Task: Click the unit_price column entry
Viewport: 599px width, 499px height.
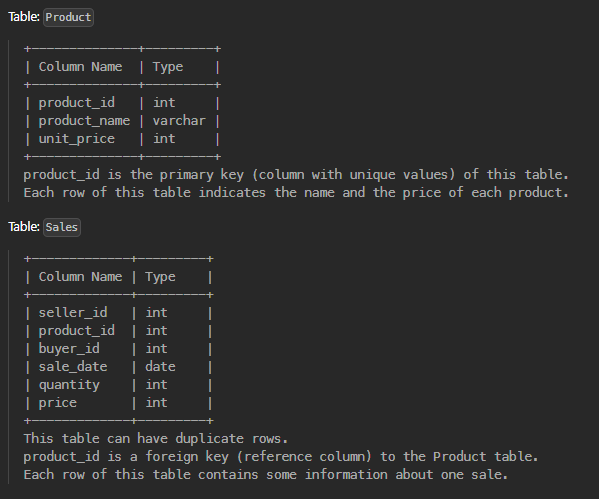Action: (77, 139)
